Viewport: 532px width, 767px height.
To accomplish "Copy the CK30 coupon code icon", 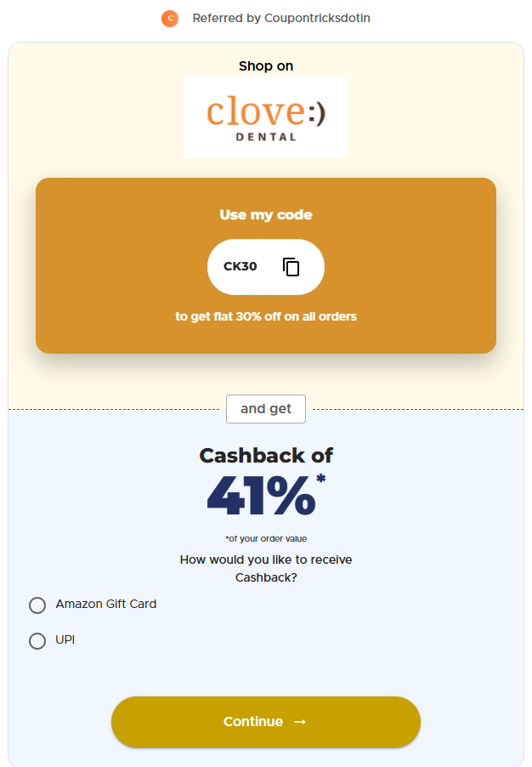I will [x=291, y=267].
